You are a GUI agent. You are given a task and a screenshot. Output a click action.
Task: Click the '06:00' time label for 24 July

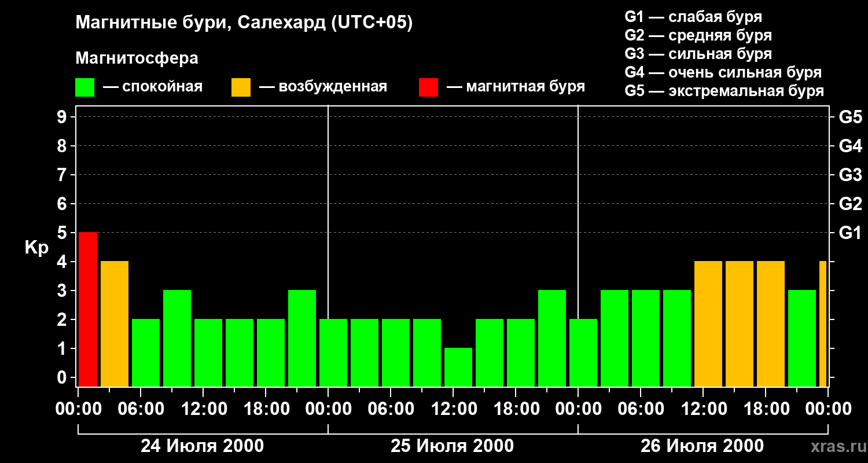point(141,409)
